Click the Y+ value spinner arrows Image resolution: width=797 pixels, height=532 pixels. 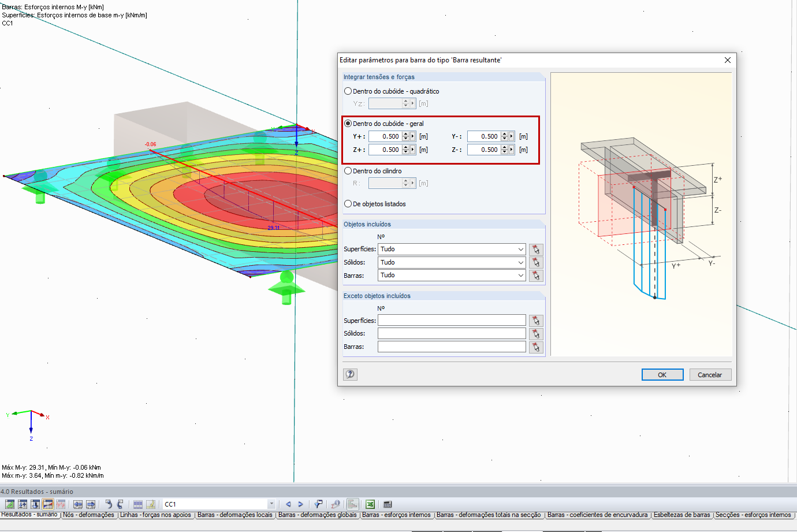point(405,136)
